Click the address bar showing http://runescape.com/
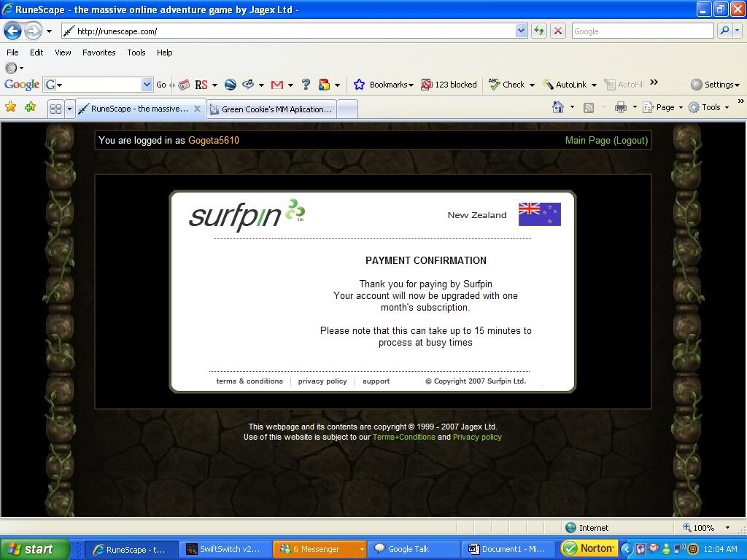Image resolution: width=747 pixels, height=560 pixels. [288, 31]
